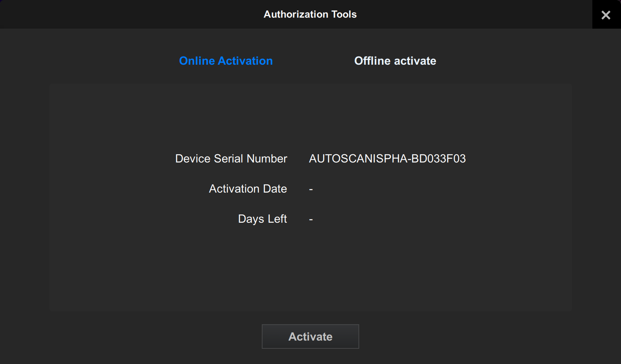Click the word Left in Days Left

click(277, 219)
